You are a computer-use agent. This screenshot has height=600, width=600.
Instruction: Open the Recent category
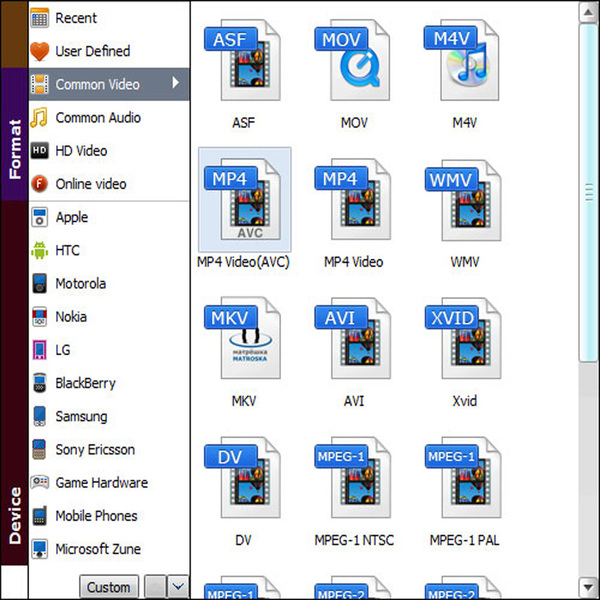coord(109,18)
